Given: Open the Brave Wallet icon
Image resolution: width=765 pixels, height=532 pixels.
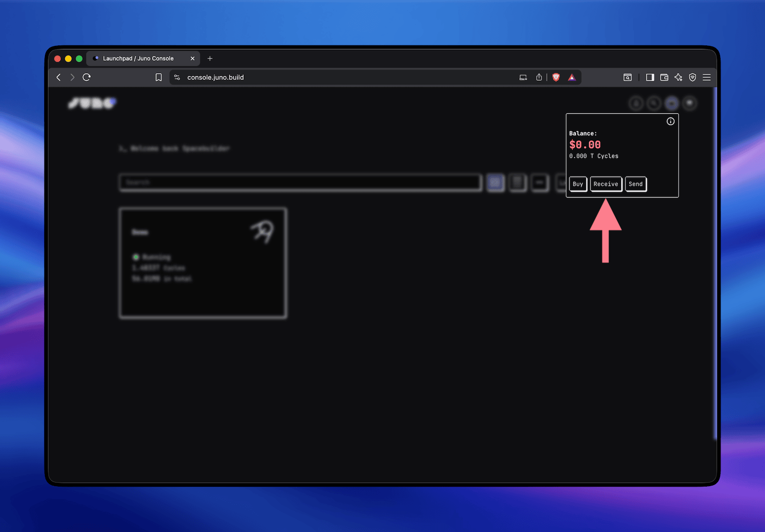Looking at the screenshot, I should point(664,77).
